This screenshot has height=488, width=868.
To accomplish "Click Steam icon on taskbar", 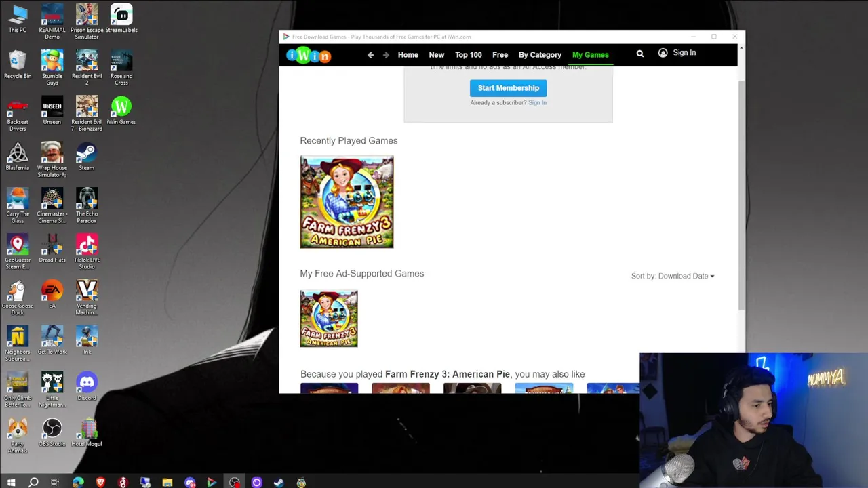I will tap(279, 483).
